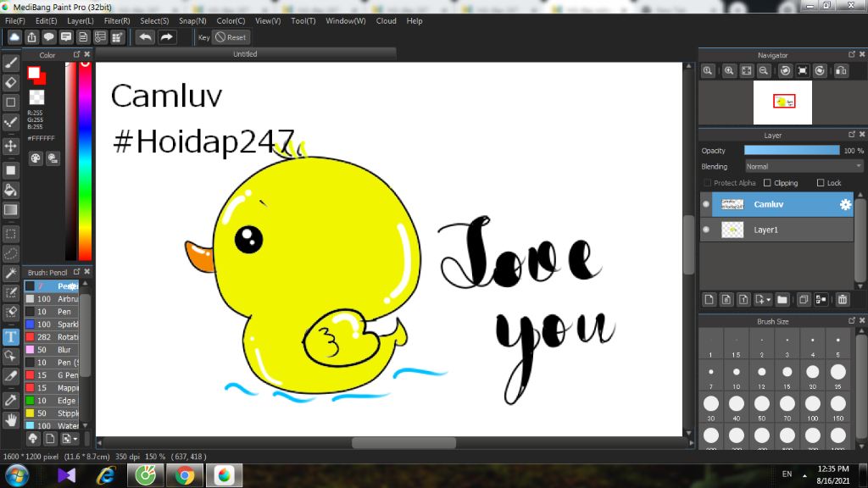Screen dimensions: 868x488
Task: Click the foreground color swatch
Action: 34,73
